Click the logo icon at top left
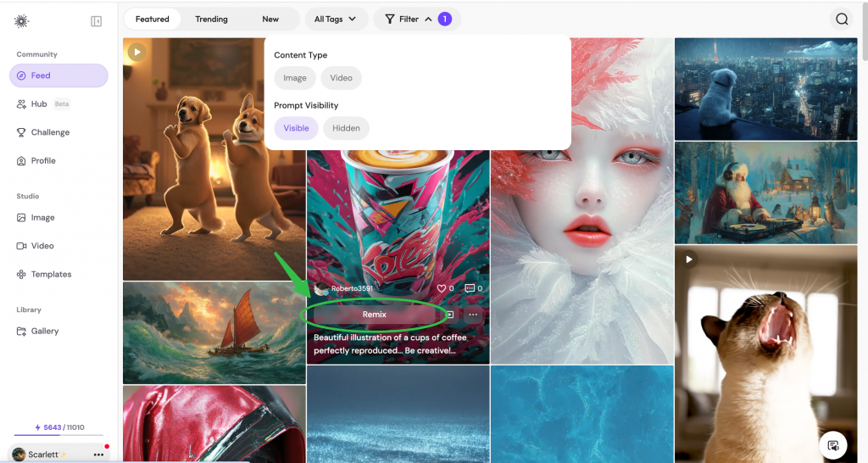The width and height of the screenshot is (868, 463). pyautogui.click(x=22, y=21)
